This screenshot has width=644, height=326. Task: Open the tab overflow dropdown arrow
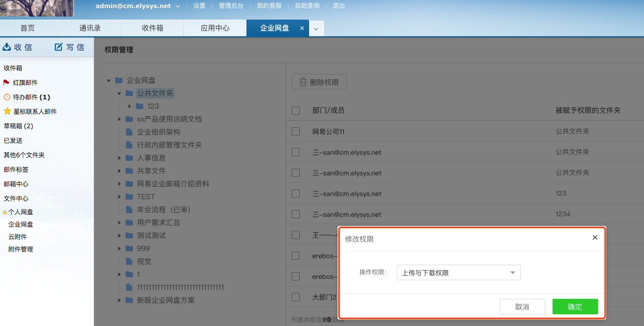point(316,28)
